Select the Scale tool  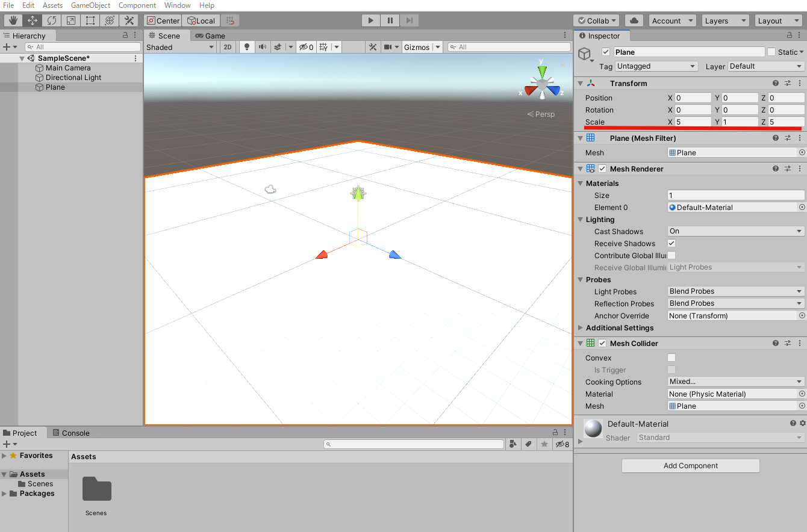(70, 20)
